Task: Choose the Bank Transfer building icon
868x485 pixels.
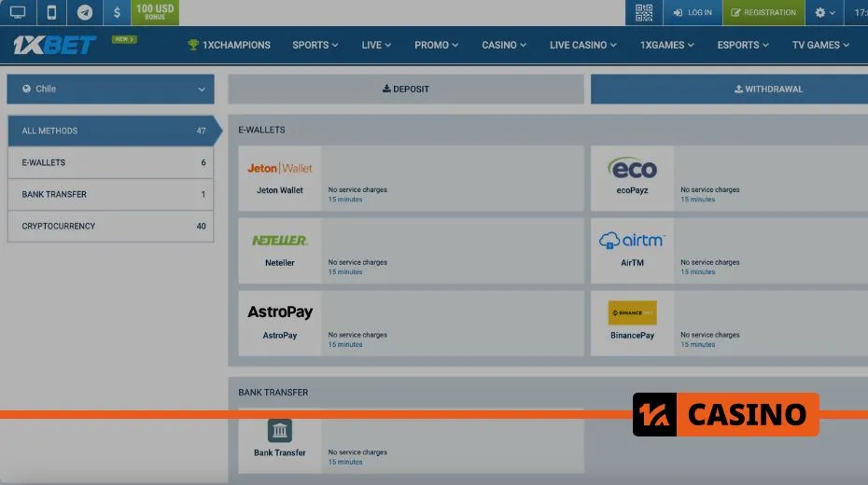Action: pos(280,430)
